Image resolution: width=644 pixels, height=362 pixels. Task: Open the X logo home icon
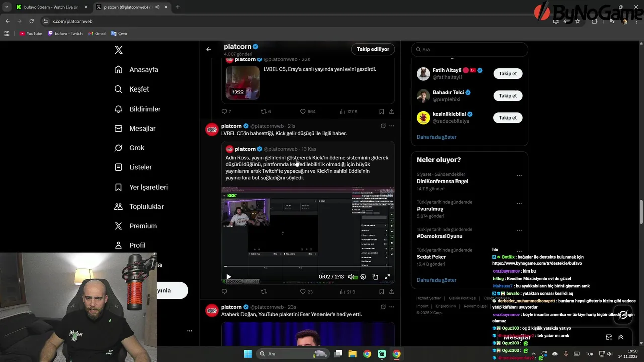pyautogui.click(x=119, y=50)
